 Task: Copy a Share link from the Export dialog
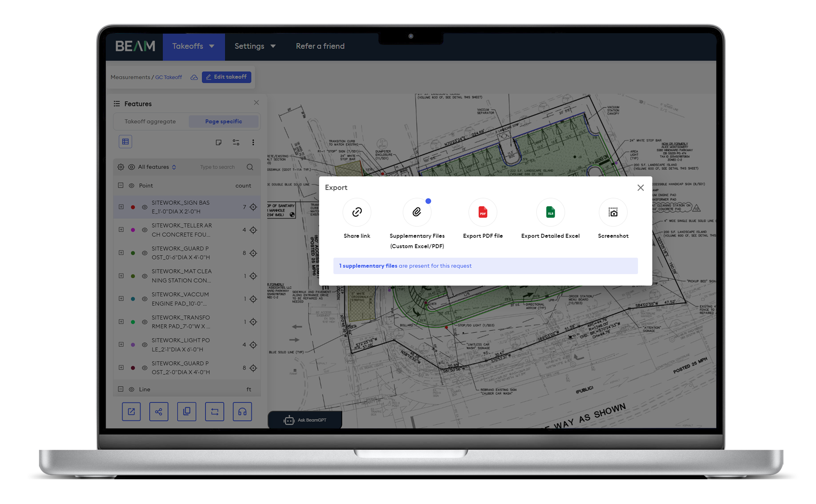click(357, 212)
